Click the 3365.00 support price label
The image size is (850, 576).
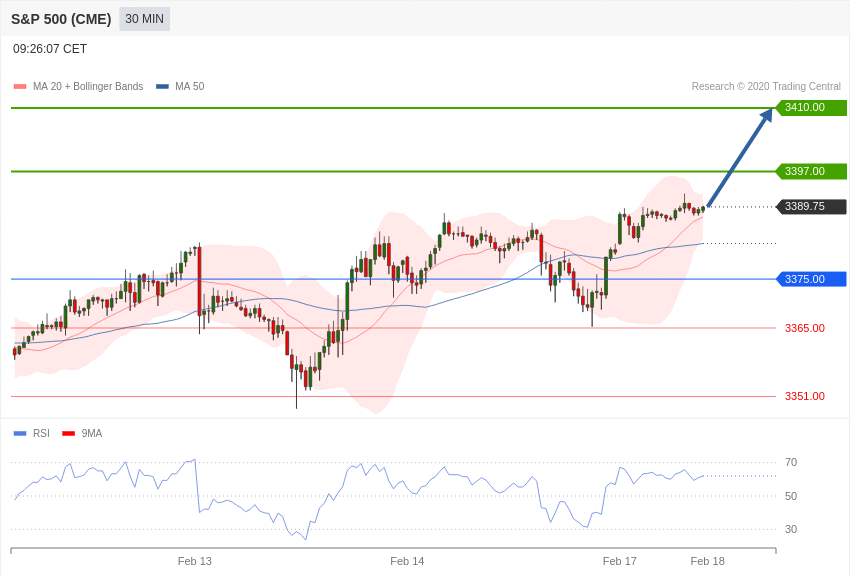(804, 328)
